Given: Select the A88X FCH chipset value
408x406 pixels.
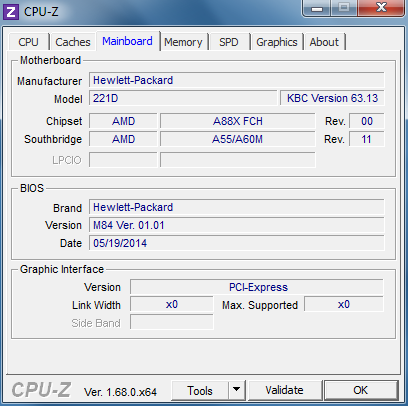Looking at the screenshot, I should (238, 121).
